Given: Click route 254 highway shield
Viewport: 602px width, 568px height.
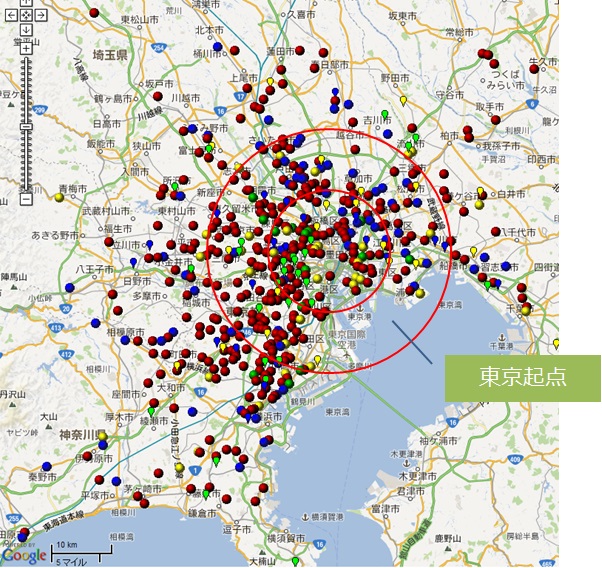Looking at the screenshot, I should (x=158, y=48).
